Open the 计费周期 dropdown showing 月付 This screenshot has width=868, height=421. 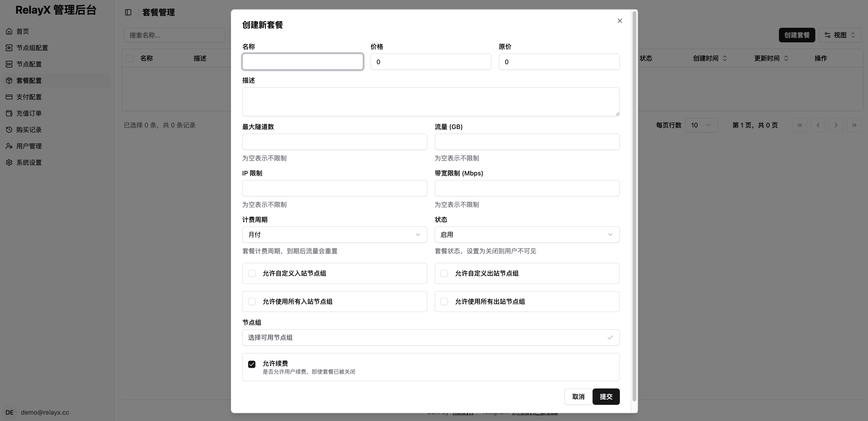click(x=334, y=234)
